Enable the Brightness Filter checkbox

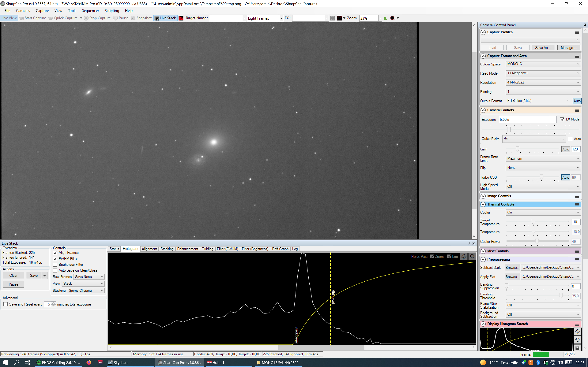55,265
